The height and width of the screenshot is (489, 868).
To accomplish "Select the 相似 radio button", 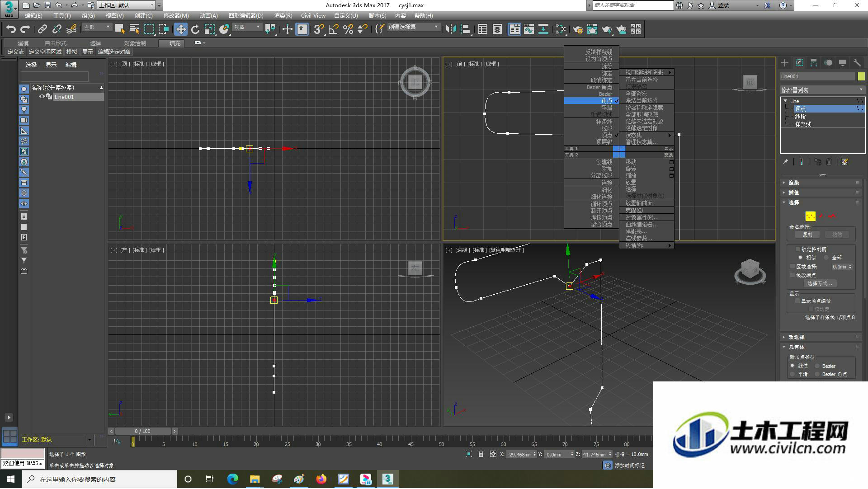I will [801, 257].
